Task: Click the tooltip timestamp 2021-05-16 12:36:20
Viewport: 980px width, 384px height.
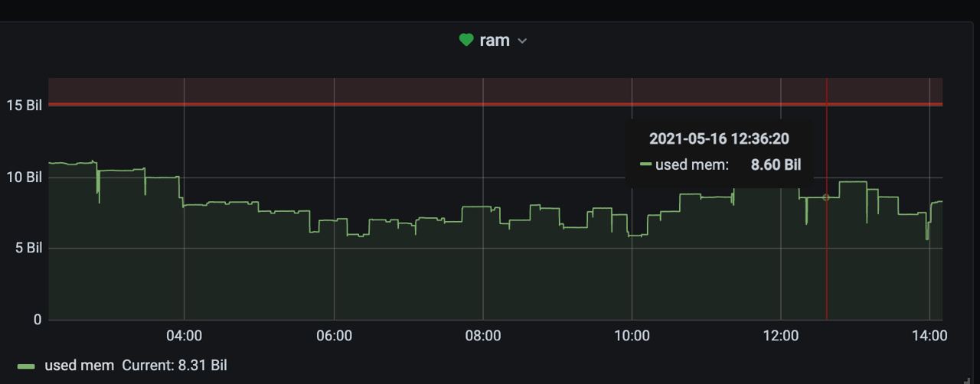Action: (x=719, y=138)
